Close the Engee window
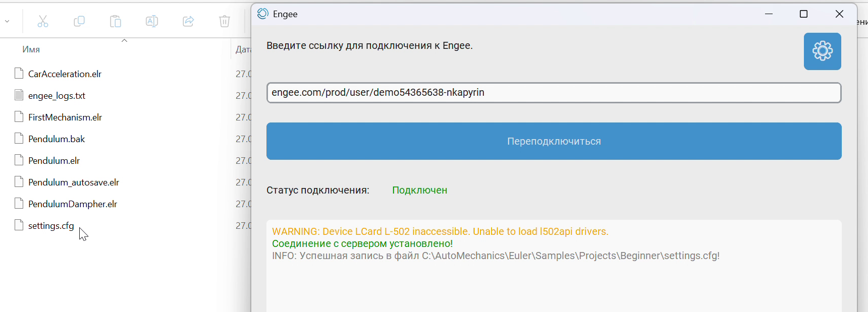The width and height of the screenshot is (868, 312). [x=839, y=14]
